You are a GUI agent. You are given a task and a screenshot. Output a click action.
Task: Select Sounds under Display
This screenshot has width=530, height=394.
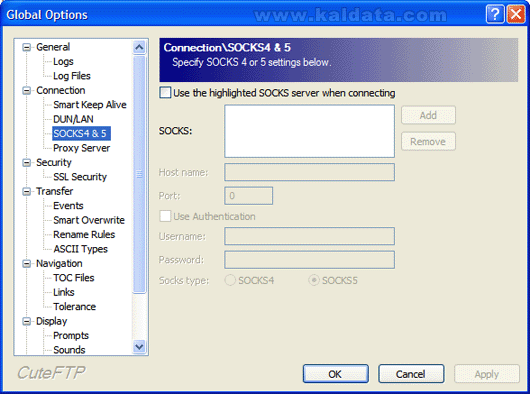pyautogui.click(x=69, y=350)
